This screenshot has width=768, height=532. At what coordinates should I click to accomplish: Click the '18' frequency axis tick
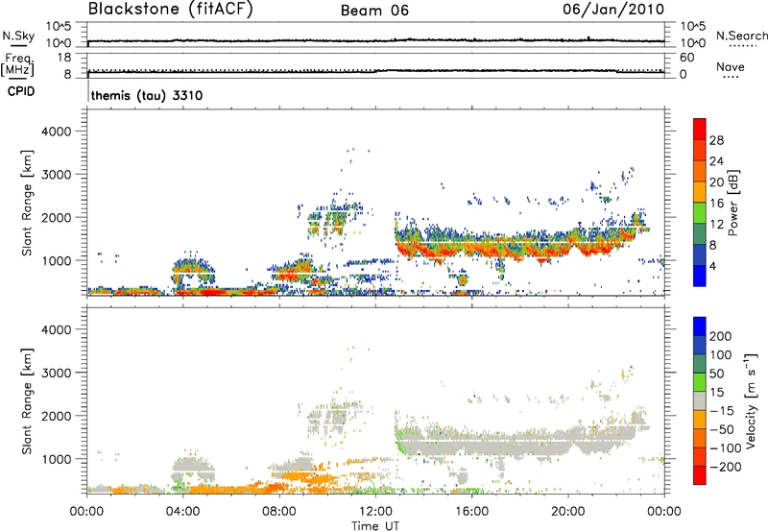tap(63, 58)
